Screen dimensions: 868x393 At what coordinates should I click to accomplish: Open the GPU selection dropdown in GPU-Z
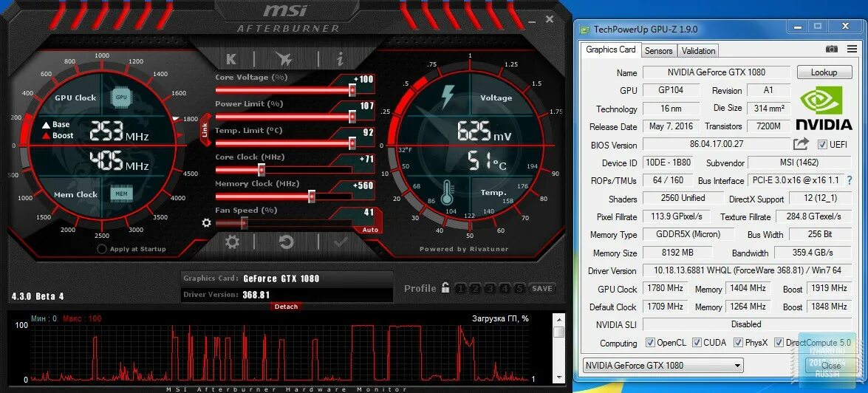pos(663,366)
